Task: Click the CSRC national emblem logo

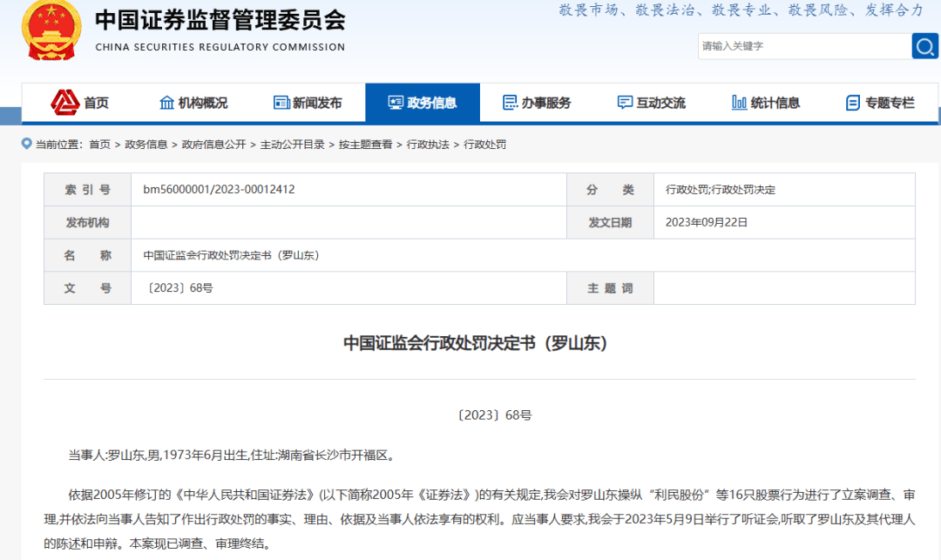Action: [x=51, y=30]
